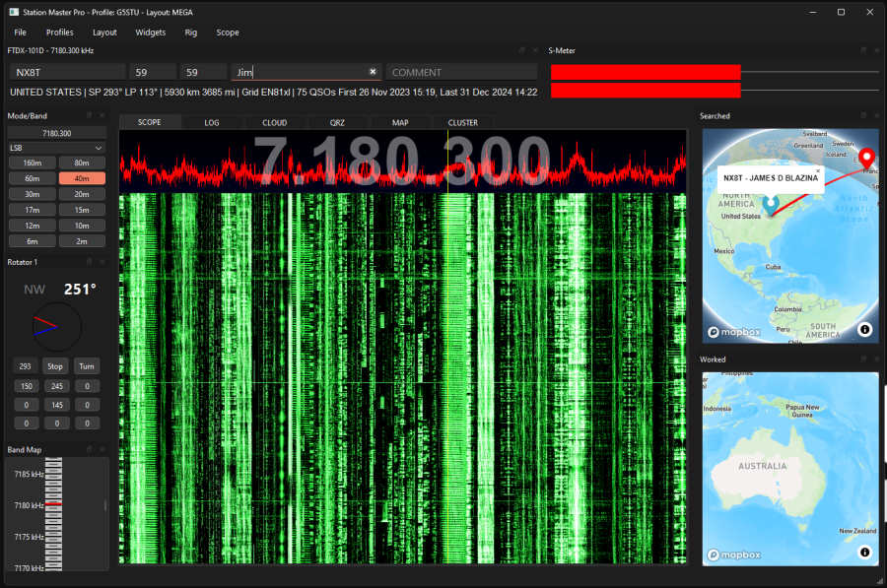
Task: Open the Rig menu
Action: click(x=191, y=33)
